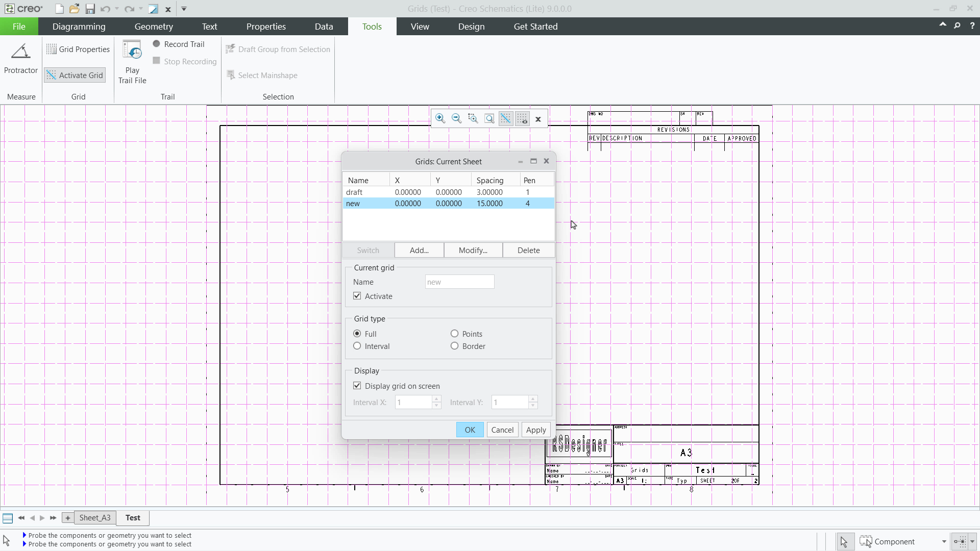Click Play Trail File
This screenshot has height=551, width=980.
click(x=132, y=62)
